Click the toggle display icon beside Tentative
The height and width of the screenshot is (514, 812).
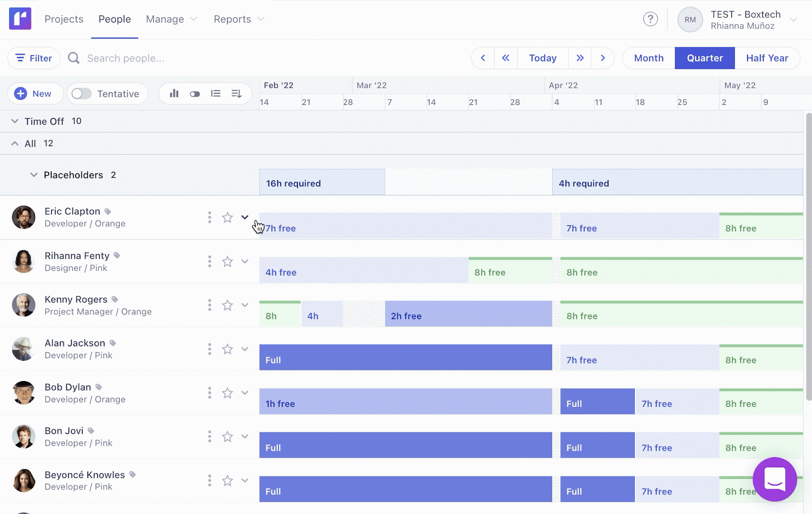point(195,93)
